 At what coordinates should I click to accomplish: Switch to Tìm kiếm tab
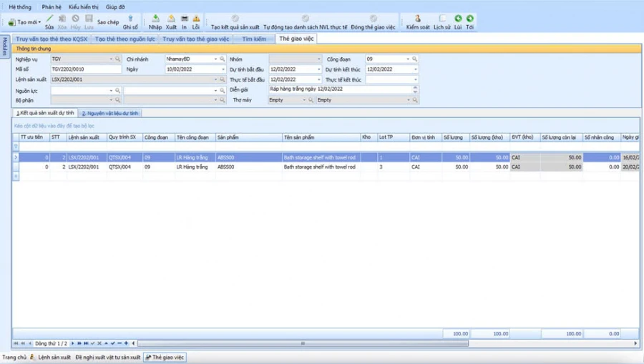(254, 39)
